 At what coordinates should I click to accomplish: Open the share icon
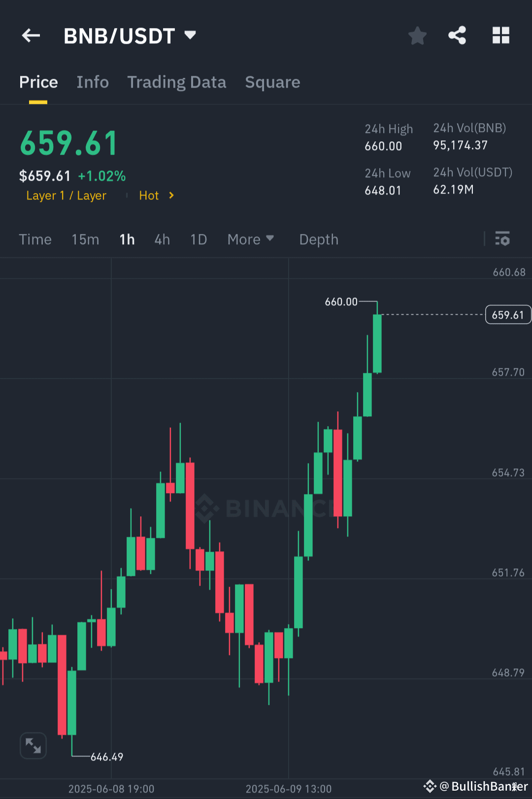tap(457, 35)
